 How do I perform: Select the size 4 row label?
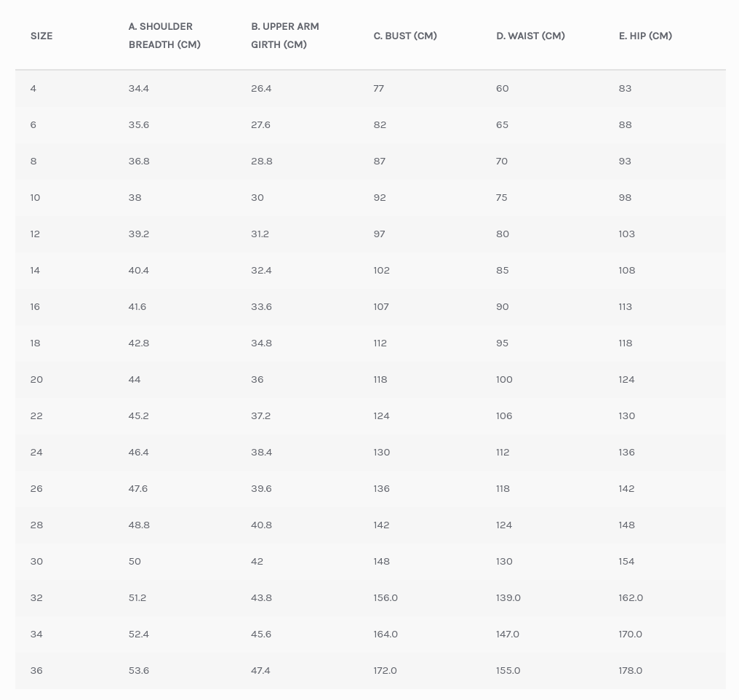33,88
